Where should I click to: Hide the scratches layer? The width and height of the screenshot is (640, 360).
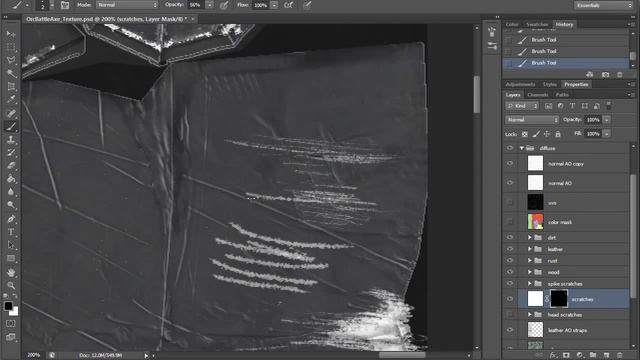click(x=510, y=299)
